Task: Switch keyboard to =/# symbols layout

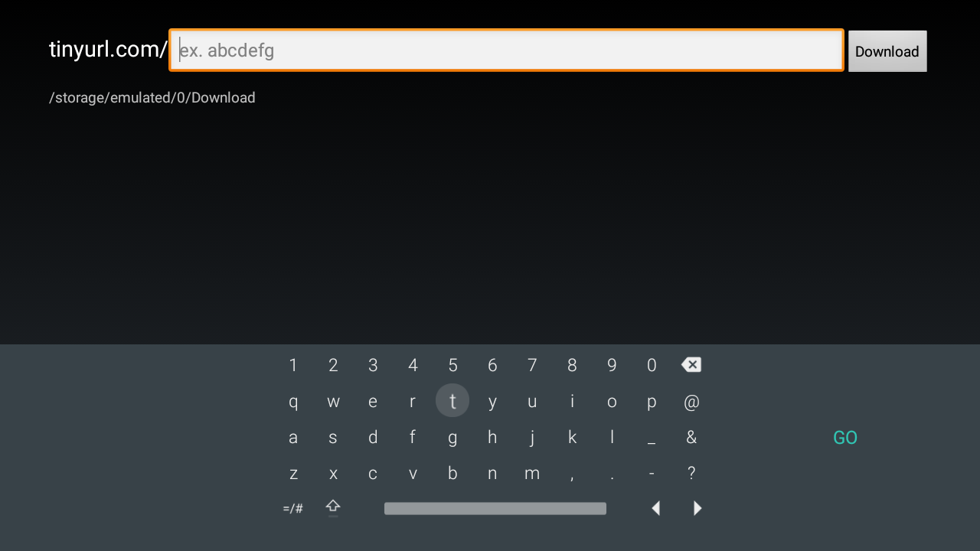Action: [292, 508]
